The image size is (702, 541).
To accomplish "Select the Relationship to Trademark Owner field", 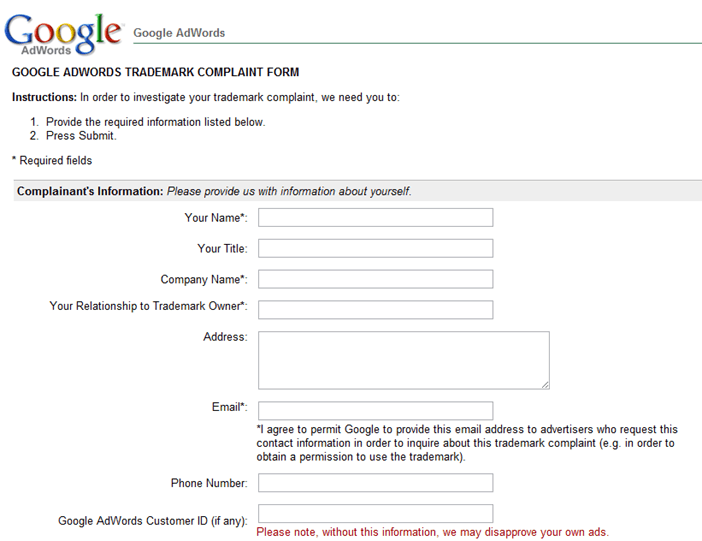I will point(376,309).
